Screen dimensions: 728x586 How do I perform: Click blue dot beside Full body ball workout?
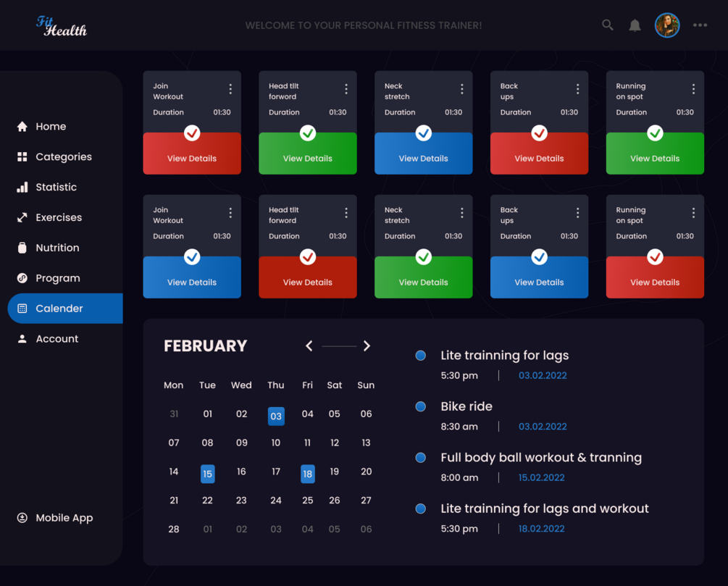[x=421, y=458]
